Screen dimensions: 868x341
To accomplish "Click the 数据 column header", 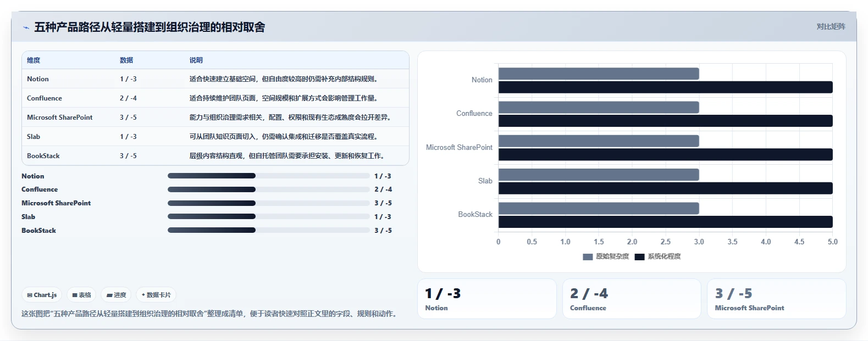I will tap(126, 60).
